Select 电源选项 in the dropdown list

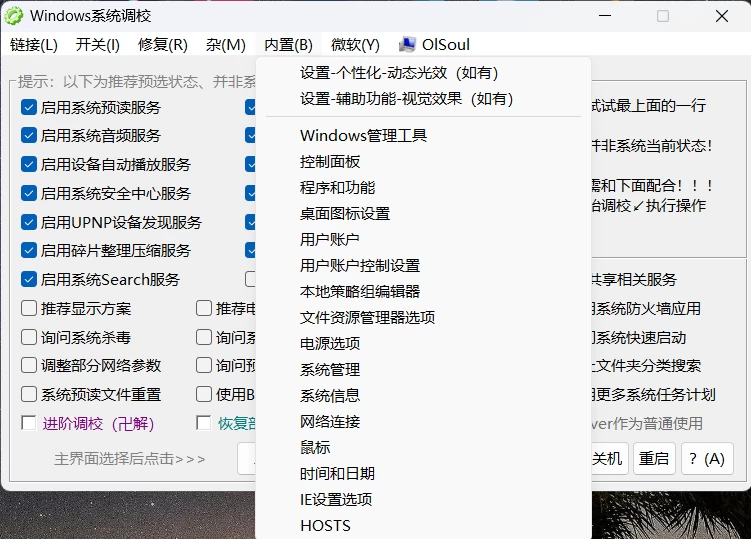(330, 343)
